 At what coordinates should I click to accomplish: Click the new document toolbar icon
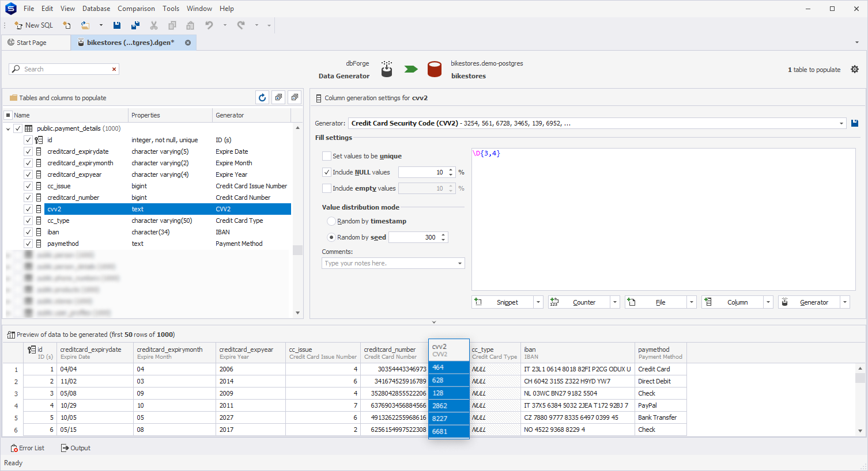click(67, 25)
